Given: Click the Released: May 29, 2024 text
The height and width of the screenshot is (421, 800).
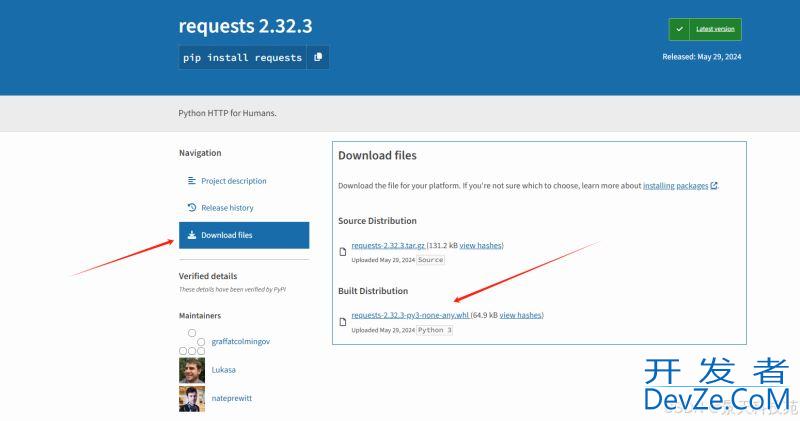Looking at the screenshot, I should pyautogui.click(x=702, y=57).
